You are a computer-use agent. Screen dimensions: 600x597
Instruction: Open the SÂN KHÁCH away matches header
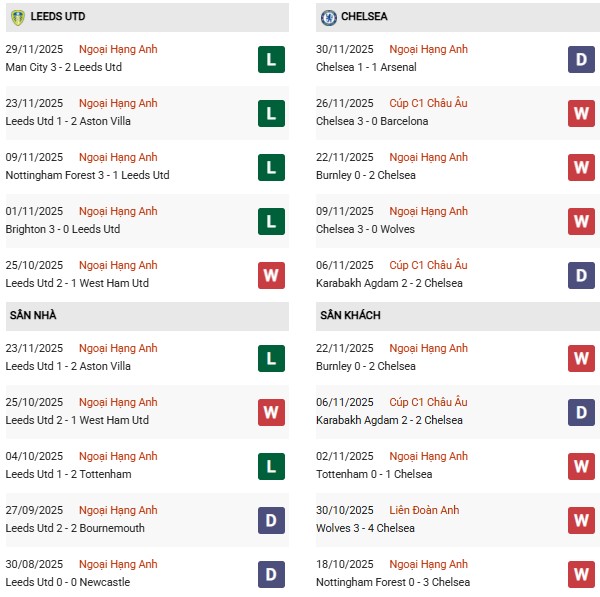(351, 315)
